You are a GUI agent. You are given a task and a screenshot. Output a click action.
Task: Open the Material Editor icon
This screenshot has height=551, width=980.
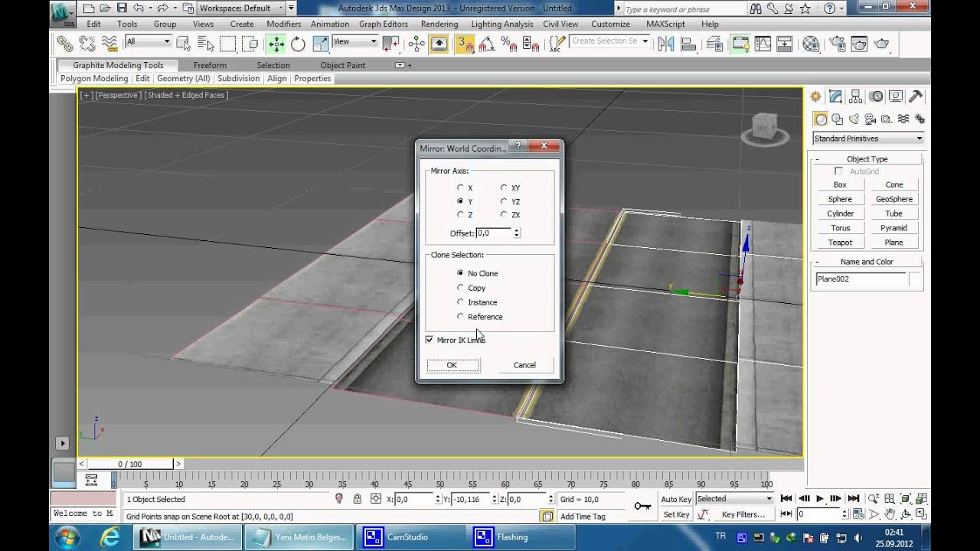point(812,44)
